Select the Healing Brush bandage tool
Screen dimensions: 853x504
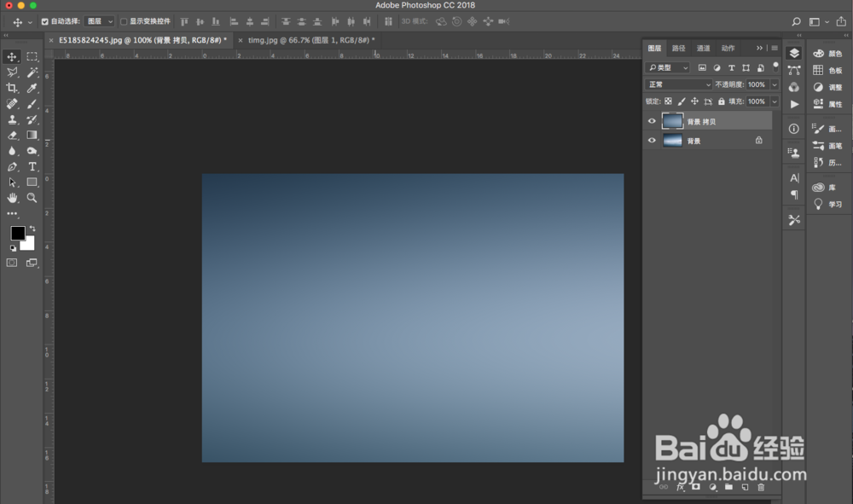tap(12, 104)
